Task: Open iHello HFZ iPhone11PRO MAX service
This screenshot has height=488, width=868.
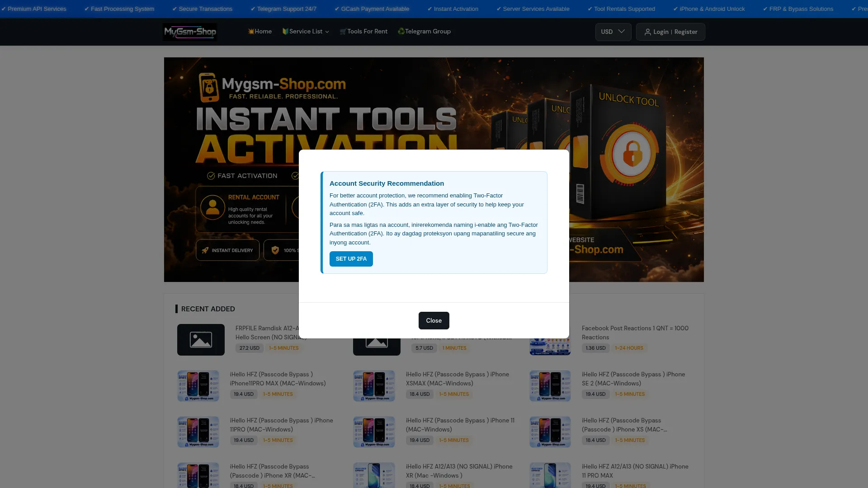Action: (x=278, y=379)
